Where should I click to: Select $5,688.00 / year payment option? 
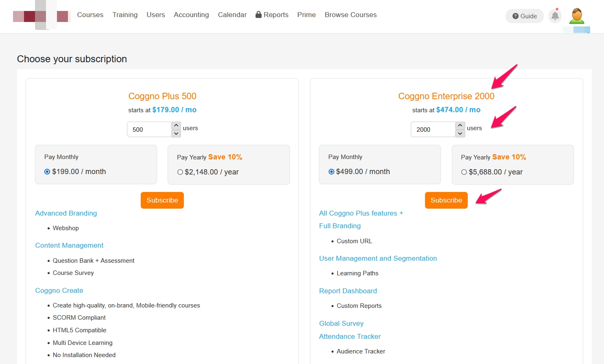tap(464, 172)
